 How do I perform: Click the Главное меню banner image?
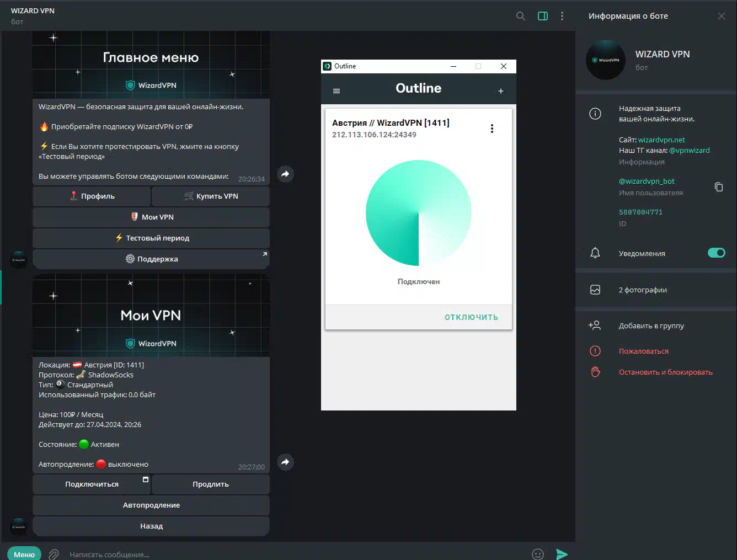pyautogui.click(x=151, y=65)
